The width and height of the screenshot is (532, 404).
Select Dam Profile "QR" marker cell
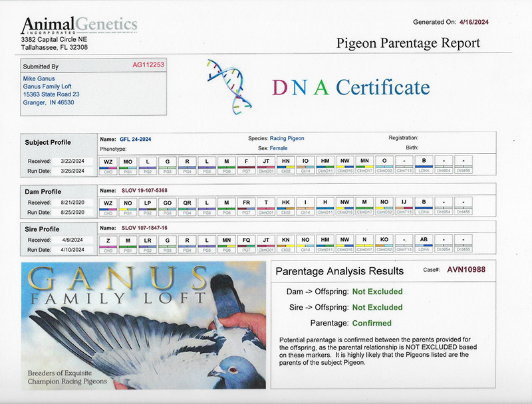click(187, 207)
